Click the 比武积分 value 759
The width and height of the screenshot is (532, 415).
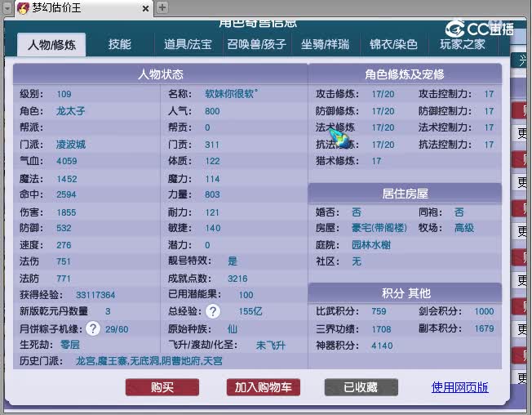(379, 311)
